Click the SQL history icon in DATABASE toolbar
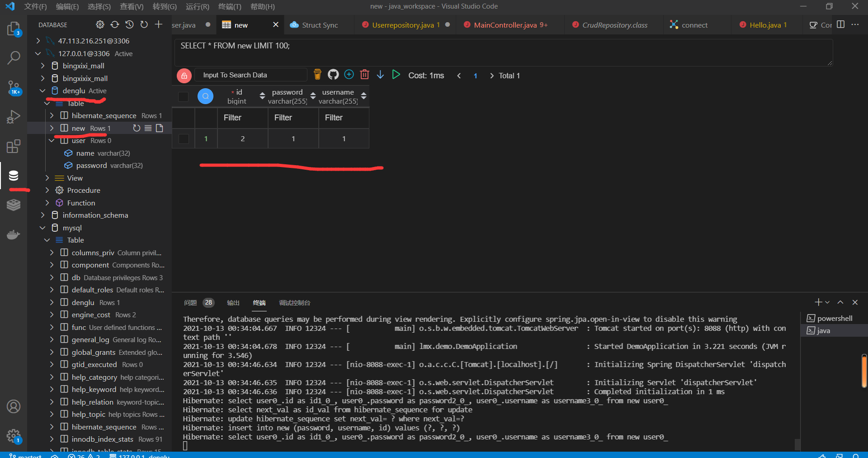This screenshot has width=868, height=458. coord(129,24)
